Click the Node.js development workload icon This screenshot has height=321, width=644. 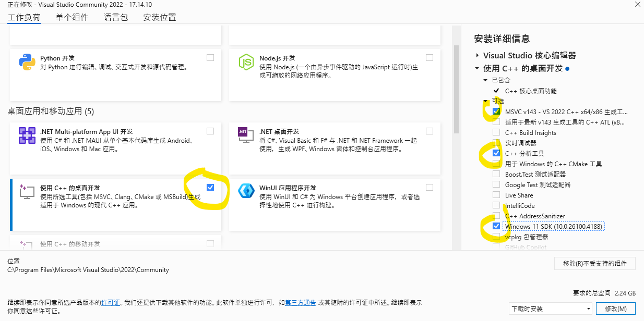246,62
